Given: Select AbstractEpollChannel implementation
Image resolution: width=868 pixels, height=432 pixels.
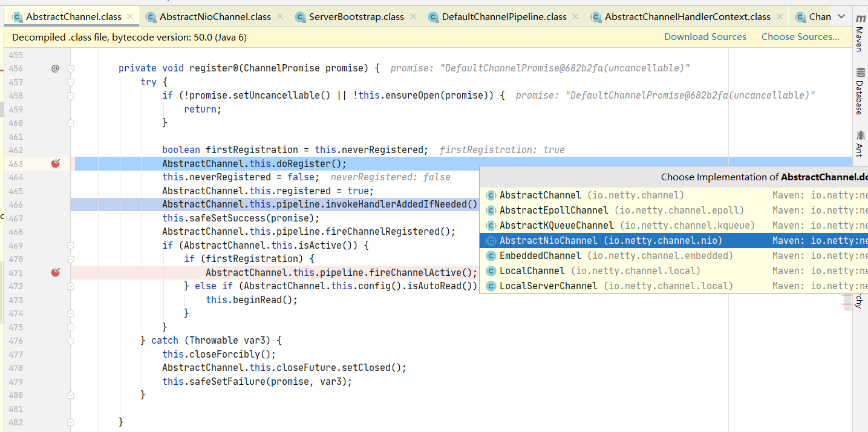Looking at the screenshot, I should [x=674, y=211].
